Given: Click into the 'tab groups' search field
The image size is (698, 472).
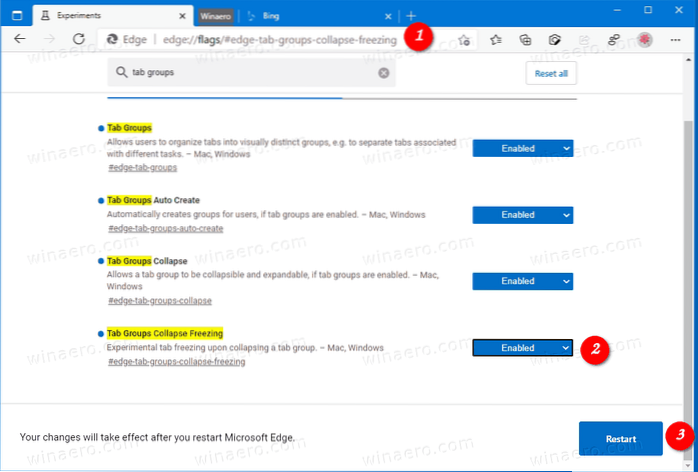Looking at the screenshot, I should tap(250, 73).
